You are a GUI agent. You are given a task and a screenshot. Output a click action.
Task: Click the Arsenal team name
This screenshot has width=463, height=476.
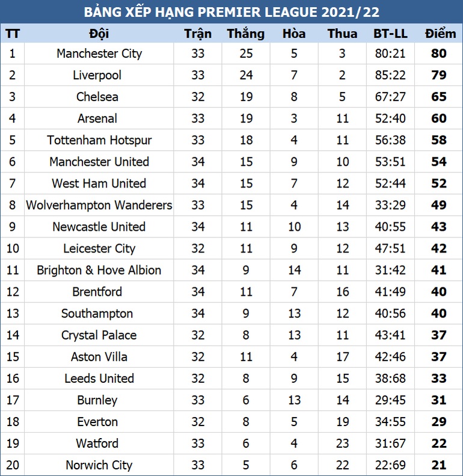pyautogui.click(x=97, y=118)
